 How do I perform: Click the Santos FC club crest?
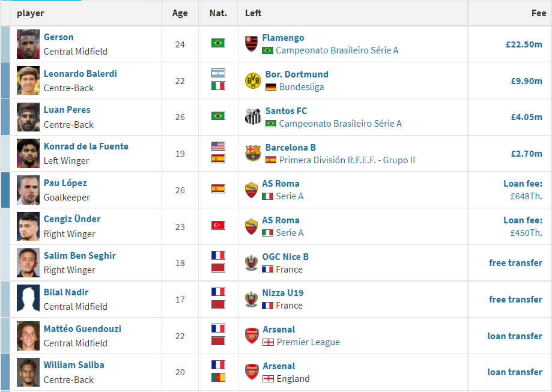point(253,116)
